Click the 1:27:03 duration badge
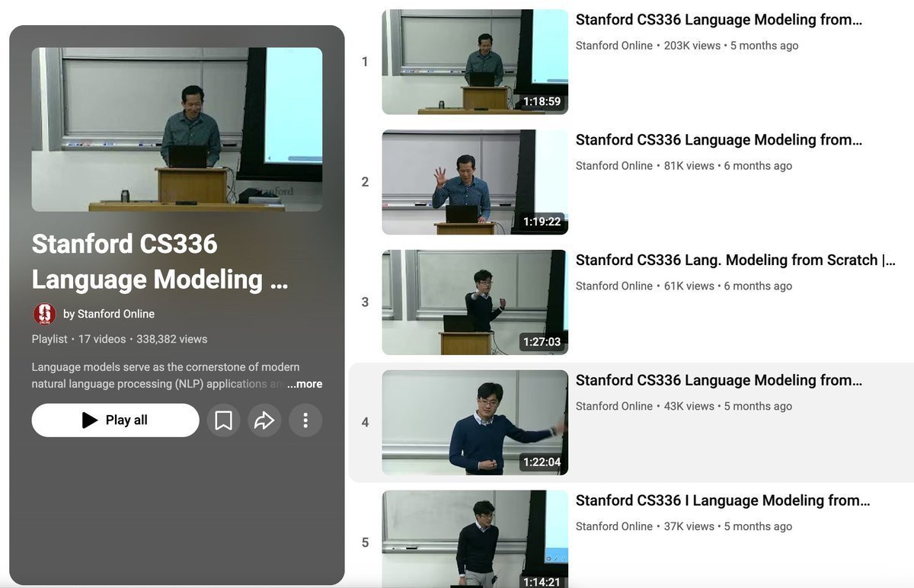Image resolution: width=914 pixels, height=588 pixels. 542,342
